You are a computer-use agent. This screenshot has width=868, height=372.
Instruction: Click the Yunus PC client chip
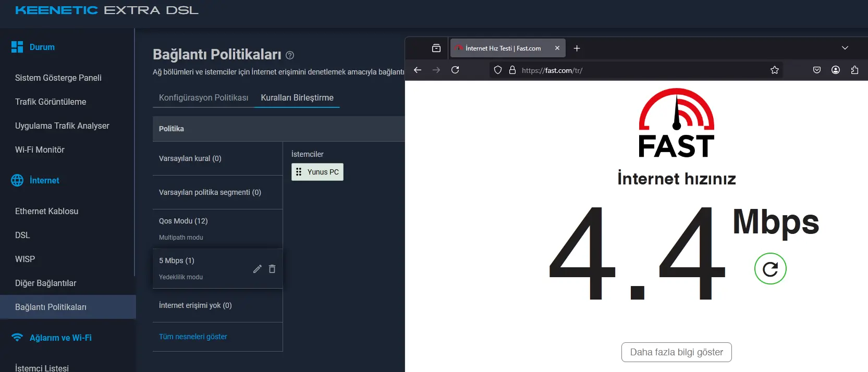click(317, 172)
